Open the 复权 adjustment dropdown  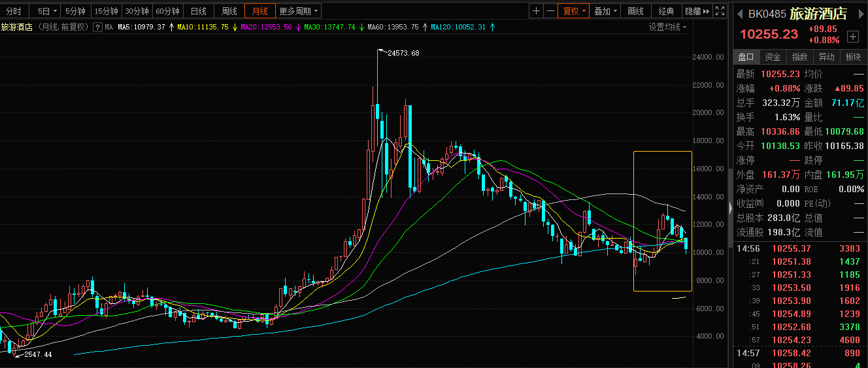coord(575,11)
